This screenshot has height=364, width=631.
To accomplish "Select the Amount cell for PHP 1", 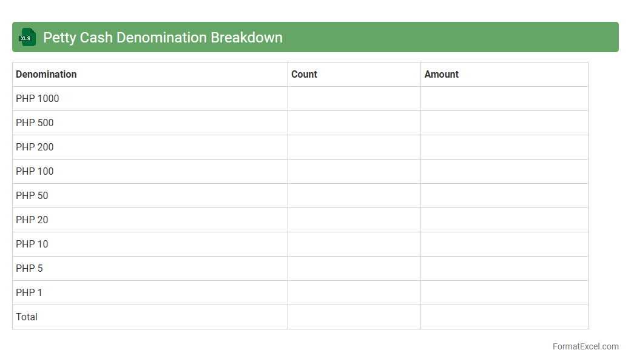I will click(x=504, y=292).
